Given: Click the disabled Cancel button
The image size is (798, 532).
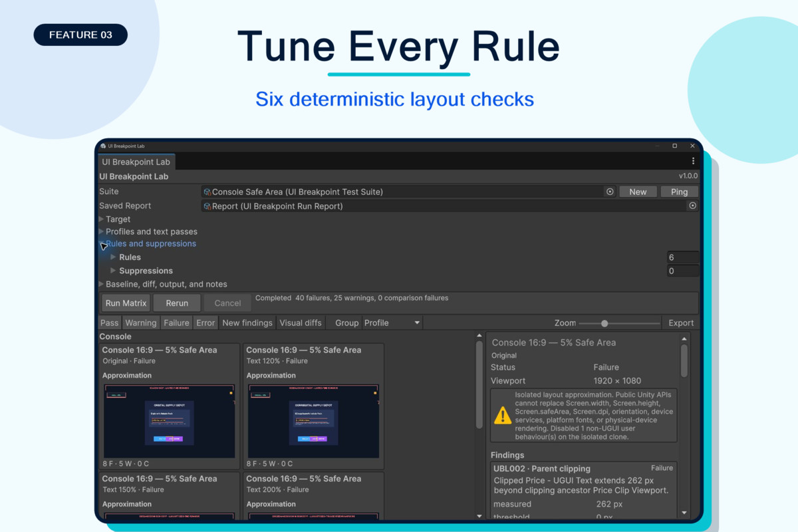Looking at the screenshot, I should pos(227,303).
